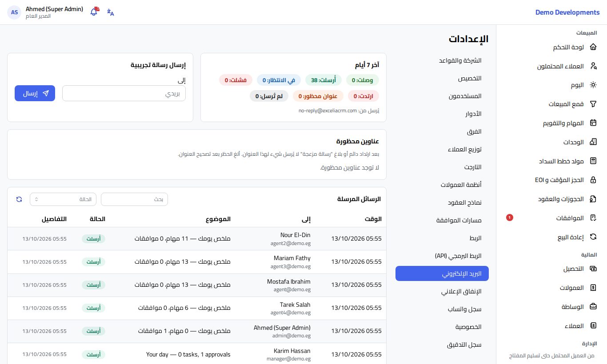Screen dimensions: 607x364
Task: Click the checklist icon for الموافقات
Action: pyautogui.click(x=593, y=218)
